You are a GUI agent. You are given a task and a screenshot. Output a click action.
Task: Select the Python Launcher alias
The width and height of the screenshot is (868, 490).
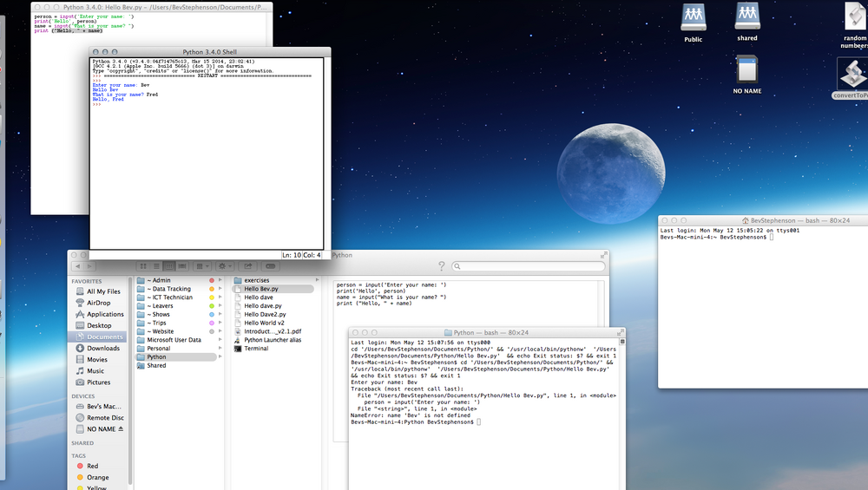point(273,340)
